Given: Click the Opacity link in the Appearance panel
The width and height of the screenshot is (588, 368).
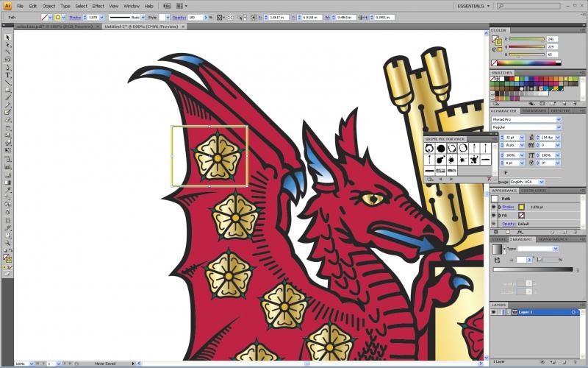Looking at the screenshot, I should (509, 224).
